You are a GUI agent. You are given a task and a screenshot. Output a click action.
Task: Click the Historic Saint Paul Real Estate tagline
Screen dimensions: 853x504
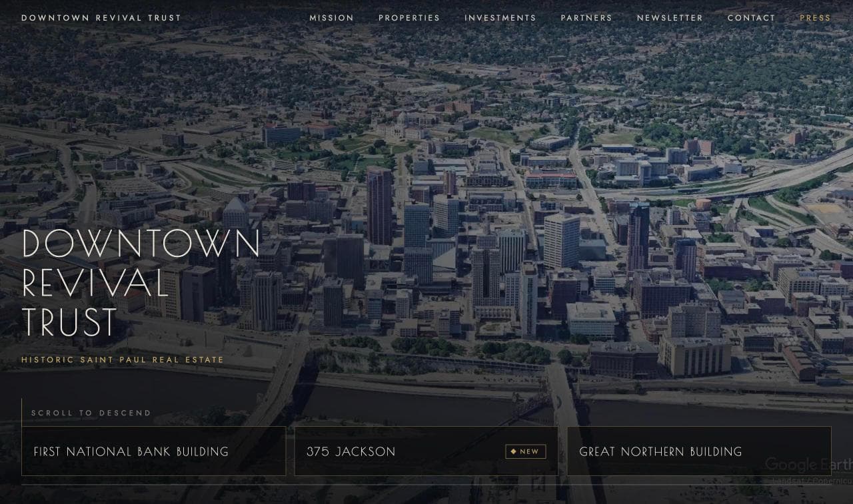(x=123, y=360)
